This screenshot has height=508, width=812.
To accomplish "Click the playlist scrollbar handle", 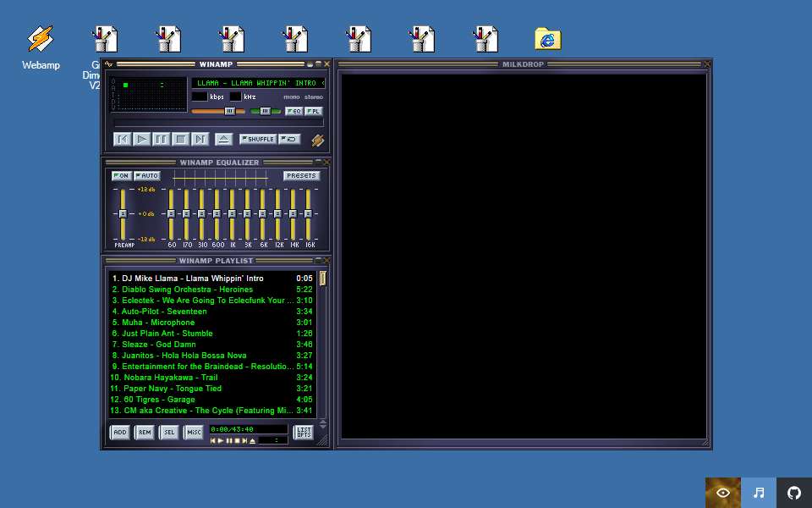I will pyautogui.click(x=322, y=279).
